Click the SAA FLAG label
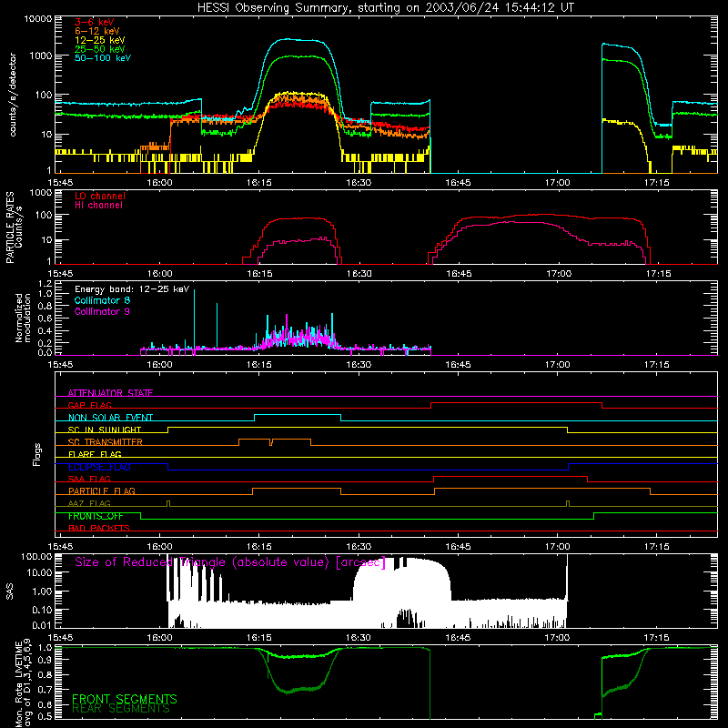Image resolution: width=728 pixels, height=728 pixels. tap(89, 479)
